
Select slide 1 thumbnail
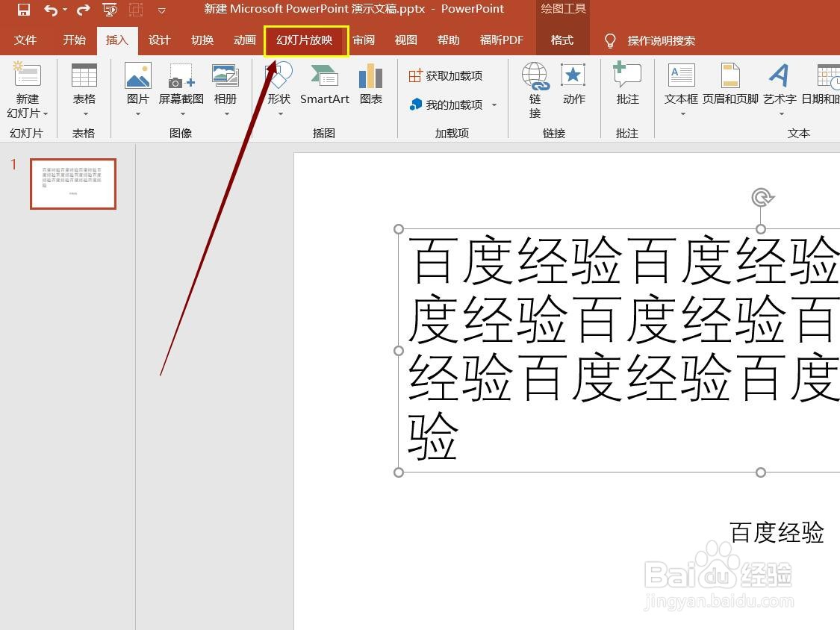coord(73,184)
